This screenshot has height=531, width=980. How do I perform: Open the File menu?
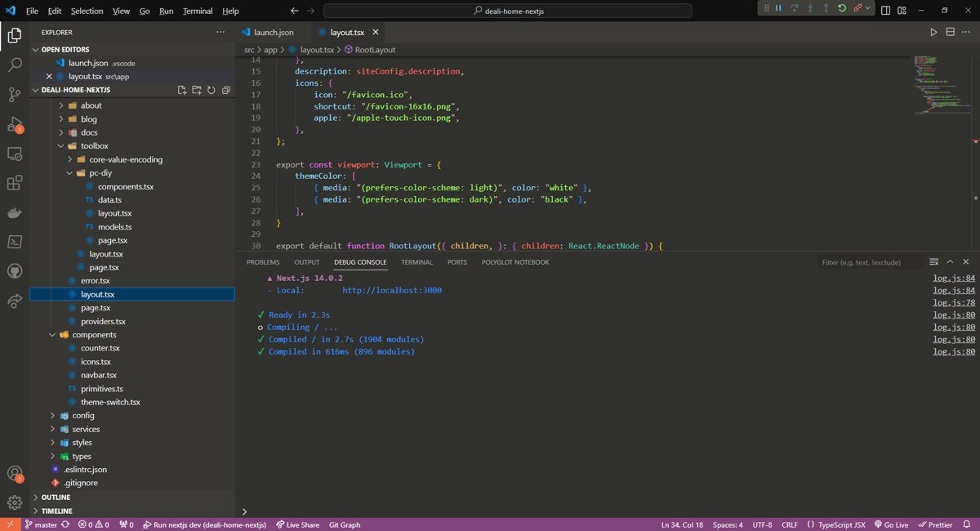tap(32, 11)
